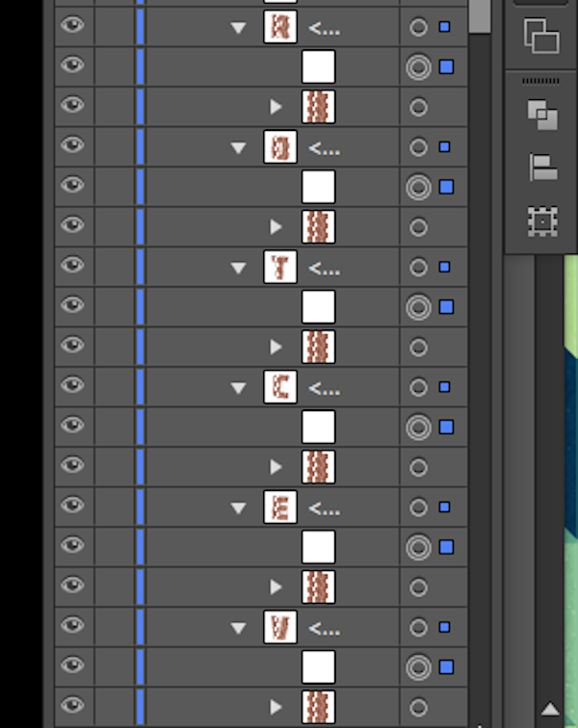
Task: Hide the E letter group layer
Action: pos(73,506)
